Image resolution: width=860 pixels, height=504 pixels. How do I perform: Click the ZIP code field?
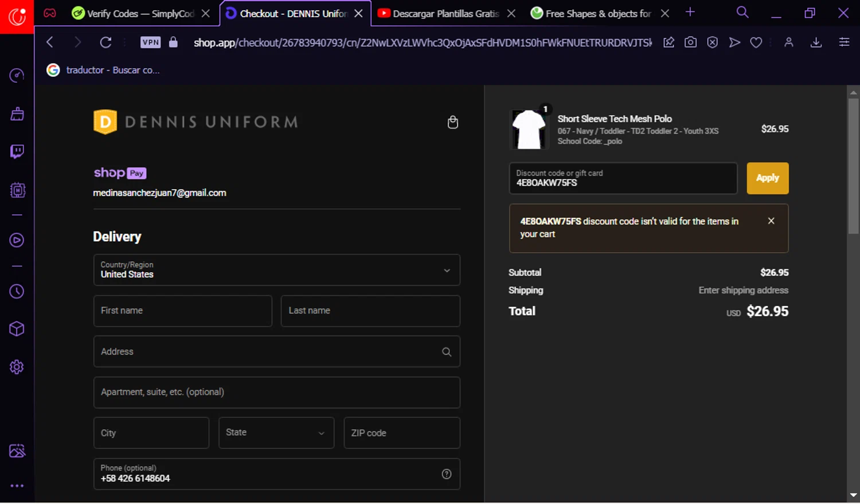point(401,432)
